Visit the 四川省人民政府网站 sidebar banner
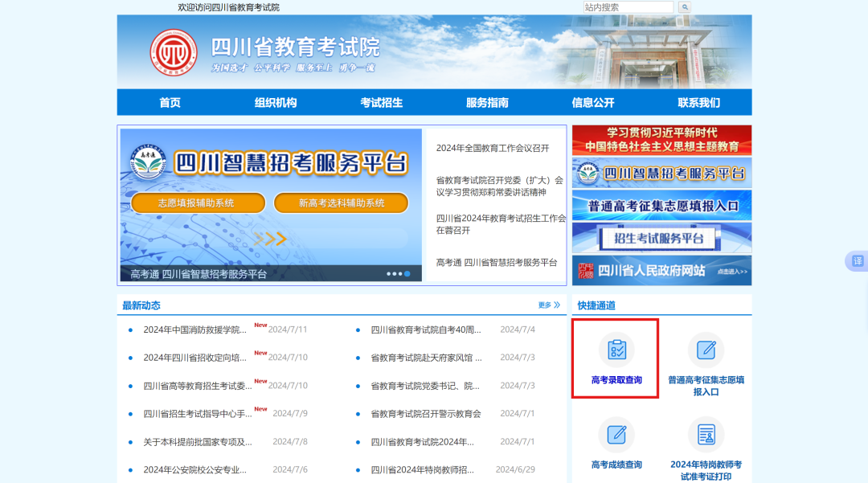 tap(661, 269)
